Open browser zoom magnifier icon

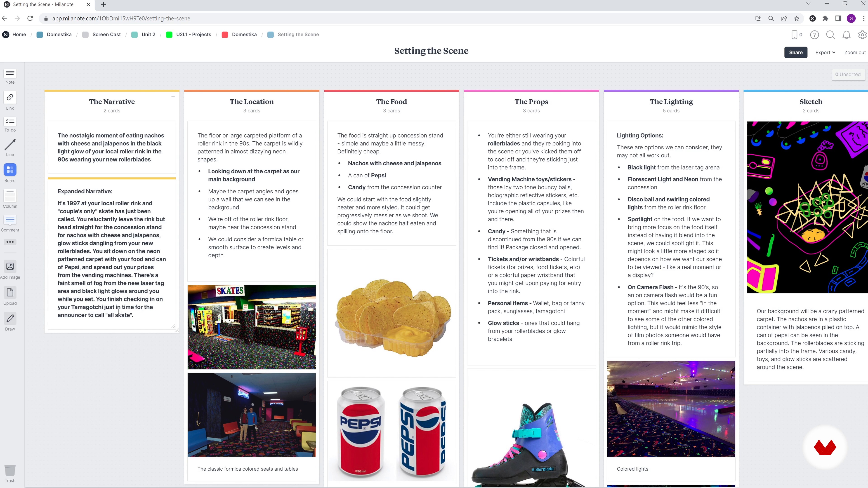click(771, 19)
